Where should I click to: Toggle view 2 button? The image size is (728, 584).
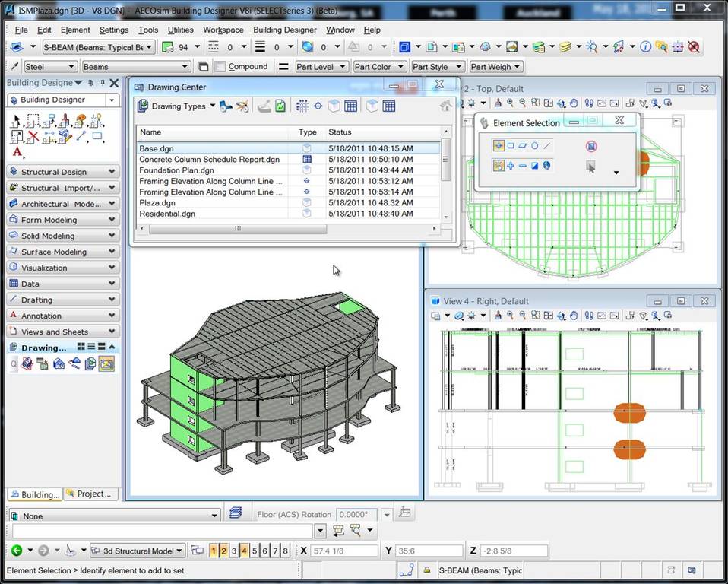point(223,551)
